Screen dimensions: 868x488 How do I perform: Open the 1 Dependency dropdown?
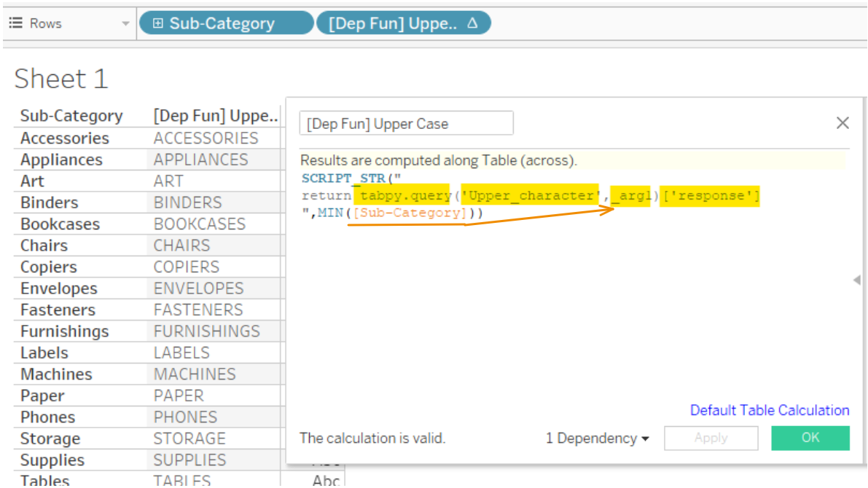pyautogui.click(x=598, y=438)
